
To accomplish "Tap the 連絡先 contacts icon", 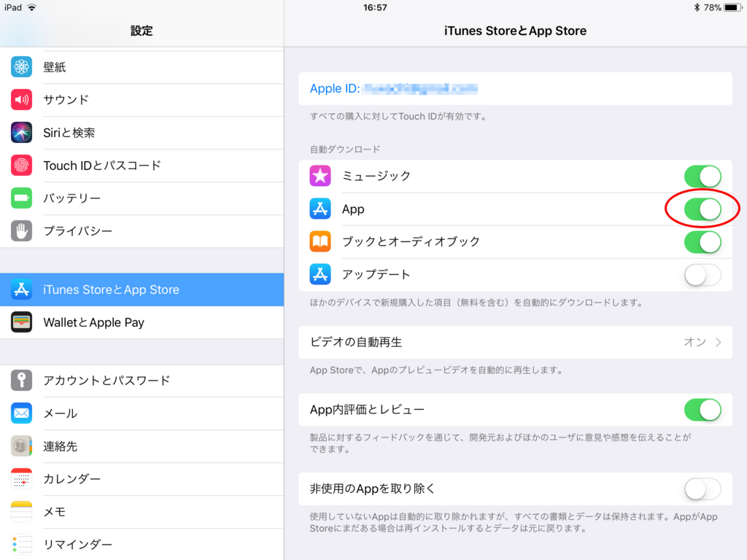I will pos(21,446).
